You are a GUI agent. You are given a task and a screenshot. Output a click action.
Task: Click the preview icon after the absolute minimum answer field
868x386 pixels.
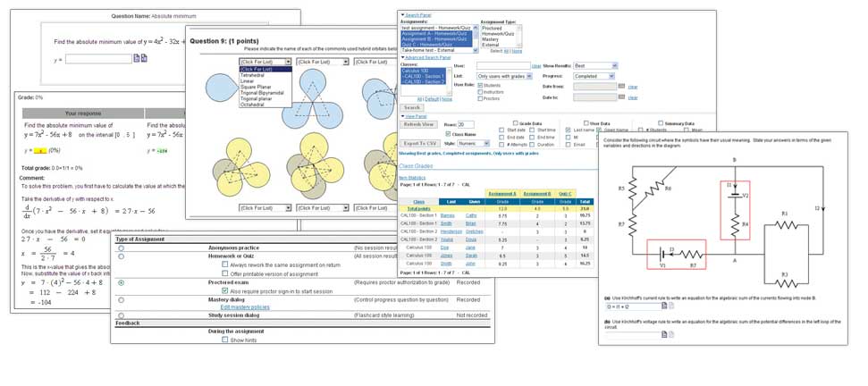click(x=144, y=58)
